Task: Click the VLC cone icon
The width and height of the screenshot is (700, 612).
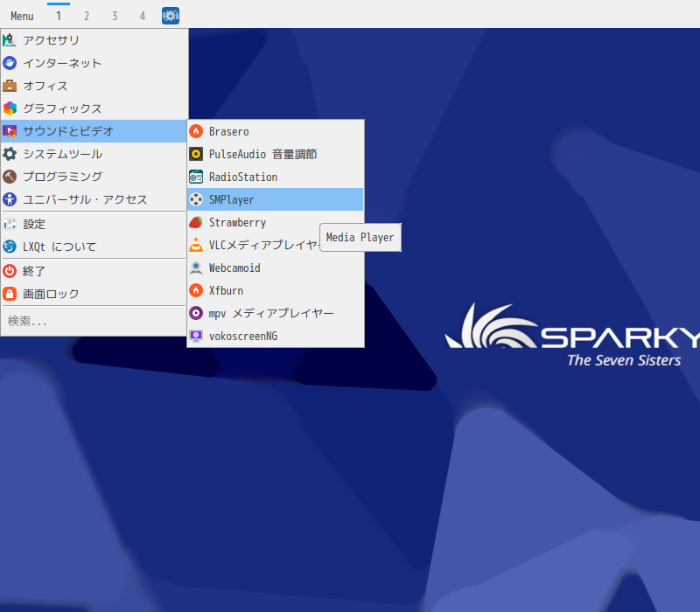Action: (x=196, y=245)
